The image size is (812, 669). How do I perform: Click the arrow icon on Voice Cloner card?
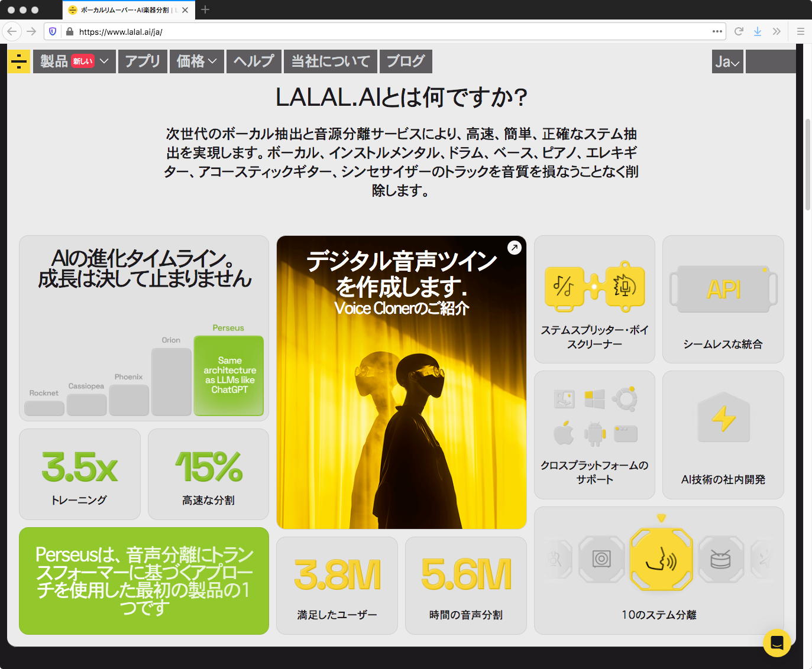tap(515, 248)
